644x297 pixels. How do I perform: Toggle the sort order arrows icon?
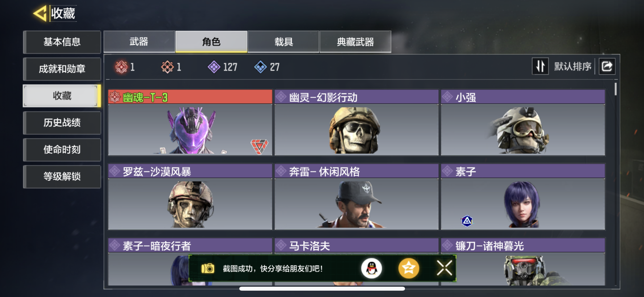[540, 66]
